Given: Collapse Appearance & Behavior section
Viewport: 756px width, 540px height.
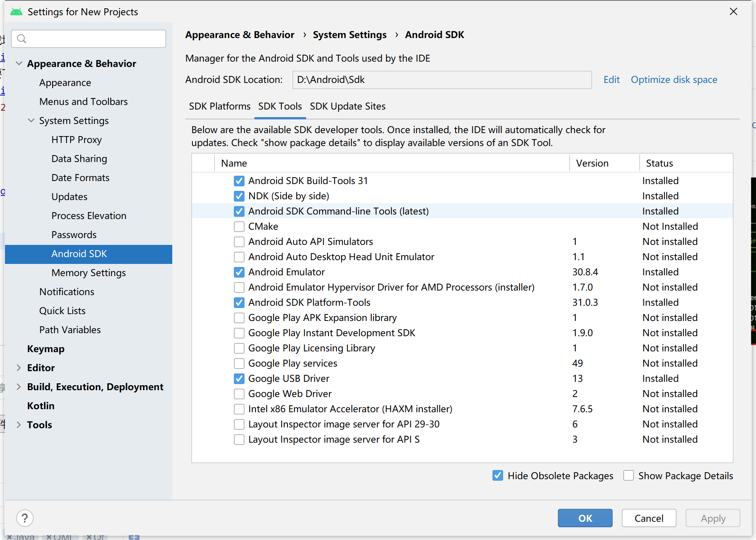Looking at the screenshot, I should (x=19, y=64).
